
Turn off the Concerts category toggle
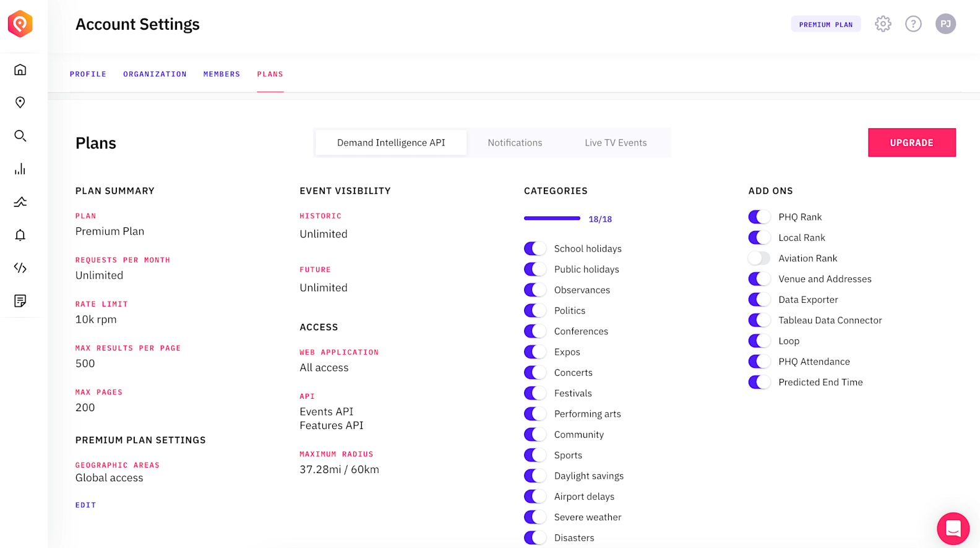[535, 373]
